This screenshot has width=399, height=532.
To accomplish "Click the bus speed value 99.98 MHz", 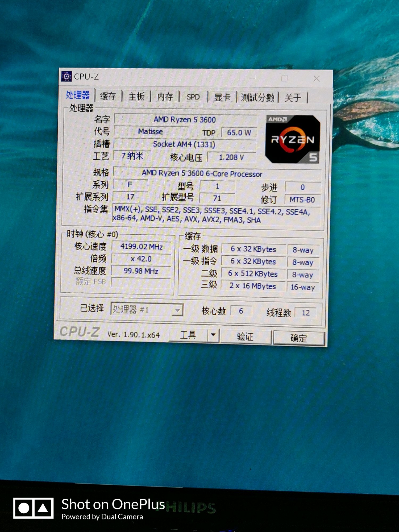I will (x=141, y=271).
